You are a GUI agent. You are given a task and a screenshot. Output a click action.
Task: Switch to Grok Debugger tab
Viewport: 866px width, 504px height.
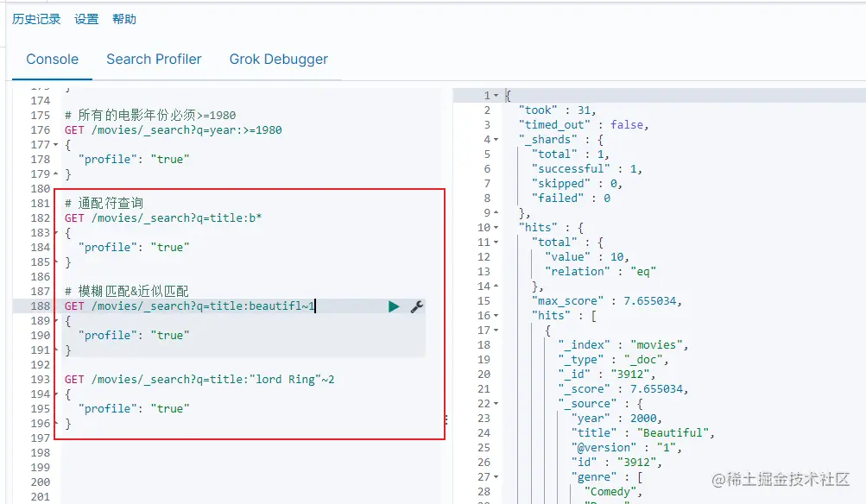tap(278, 59)
